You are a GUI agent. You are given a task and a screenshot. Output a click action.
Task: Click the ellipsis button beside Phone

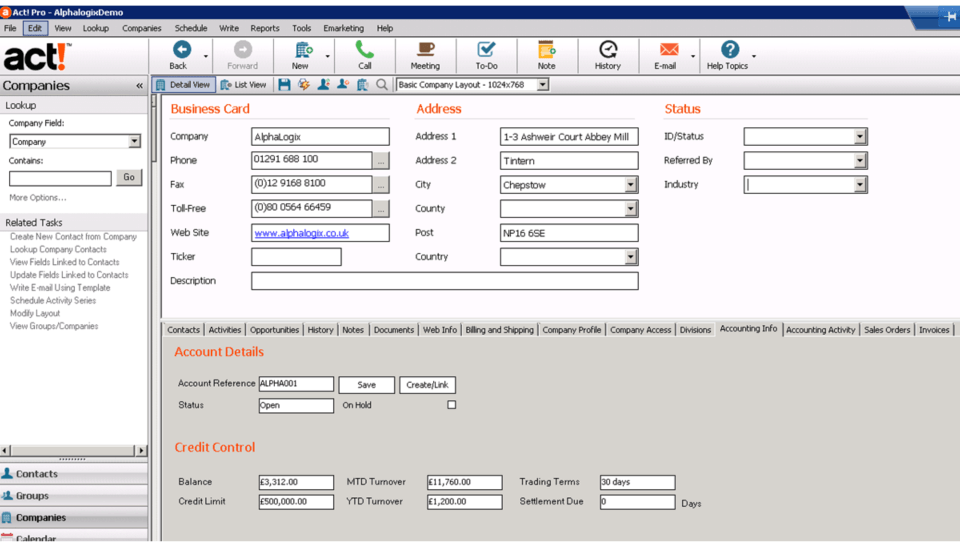click(x=381, y=160)
